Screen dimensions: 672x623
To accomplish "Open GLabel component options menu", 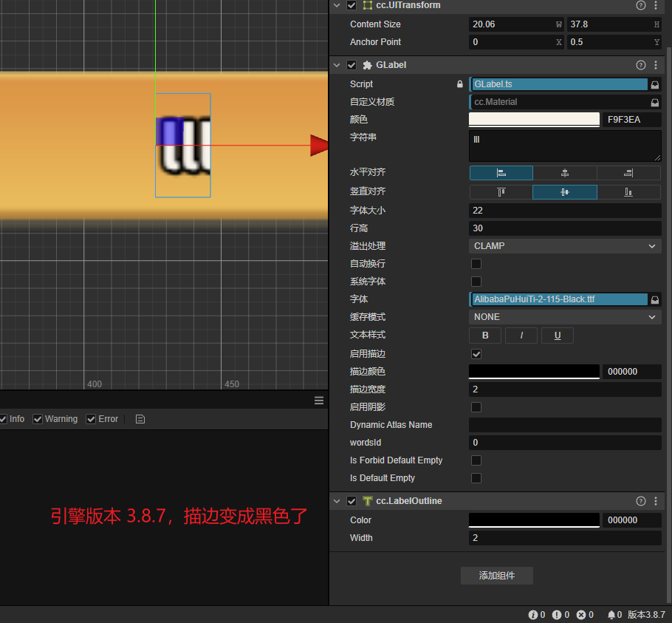I will 656,65.
